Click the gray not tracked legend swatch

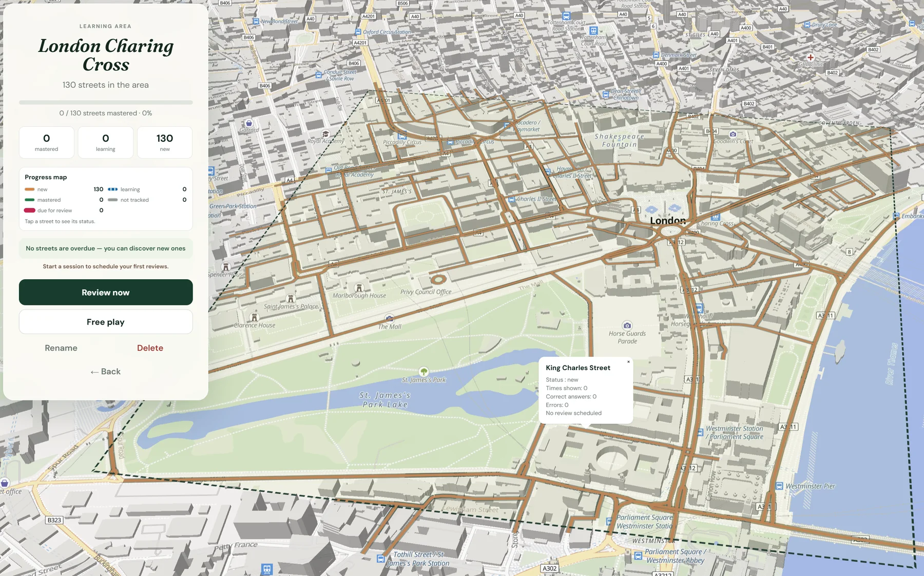[x=113, y=200]
